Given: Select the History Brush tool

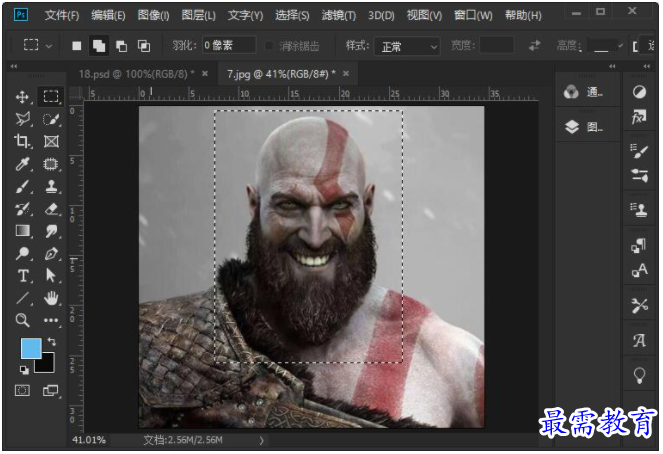Looking at the screenshot, I should tap(22, 209).
